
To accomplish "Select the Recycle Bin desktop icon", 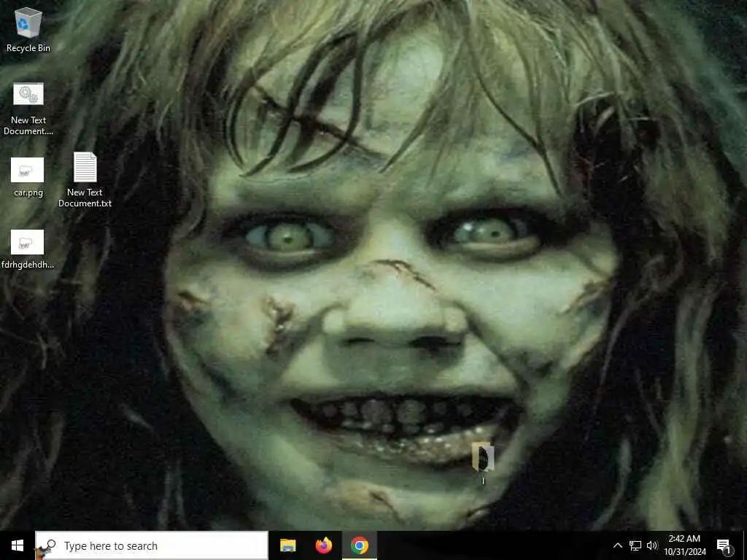I will tap(28, 29).
